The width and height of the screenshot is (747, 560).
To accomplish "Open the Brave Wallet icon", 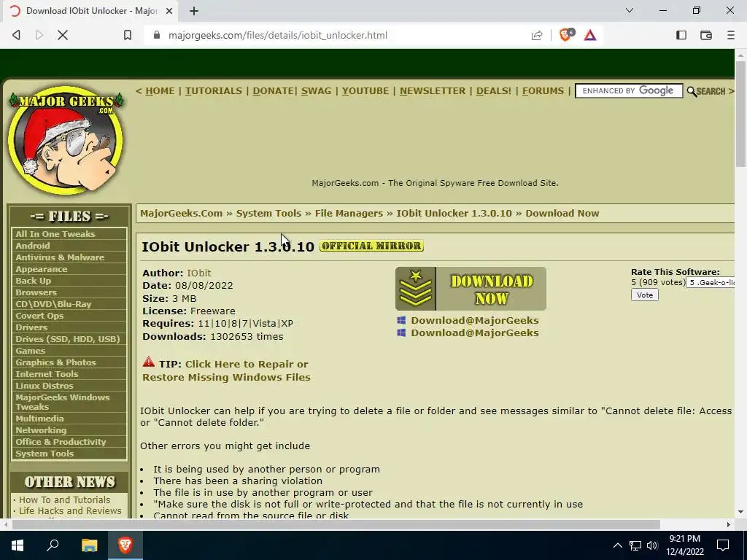I will coord(706,35).
